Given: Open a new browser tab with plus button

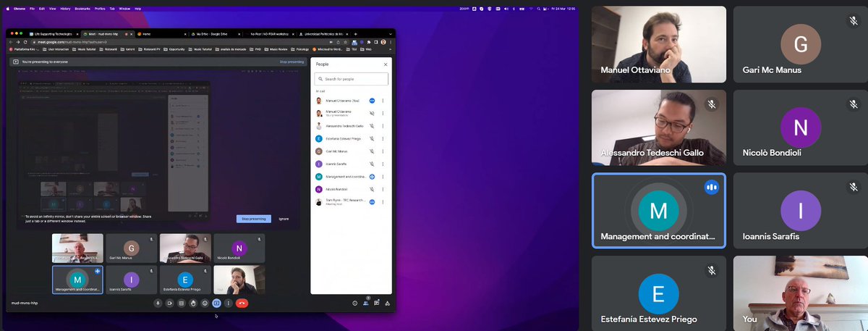Looking at the screenshot, I should tap(355, 34).
